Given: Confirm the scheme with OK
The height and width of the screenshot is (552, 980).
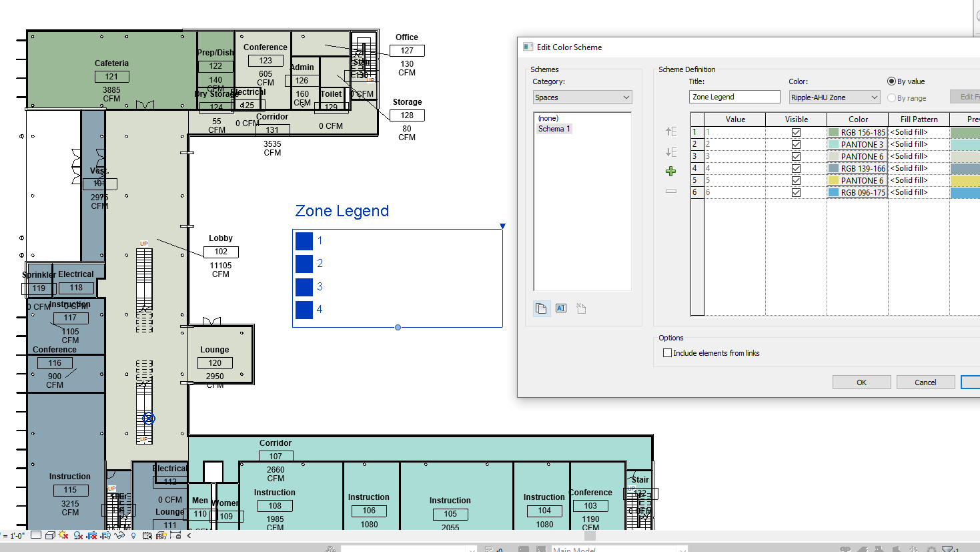Looking at the screenshot, I should pyautogui.click(x=861, y=382).
